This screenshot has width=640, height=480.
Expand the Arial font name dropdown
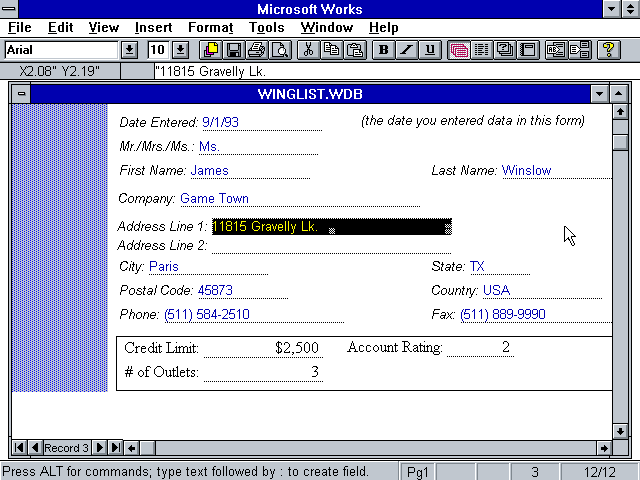coord(129,50)
